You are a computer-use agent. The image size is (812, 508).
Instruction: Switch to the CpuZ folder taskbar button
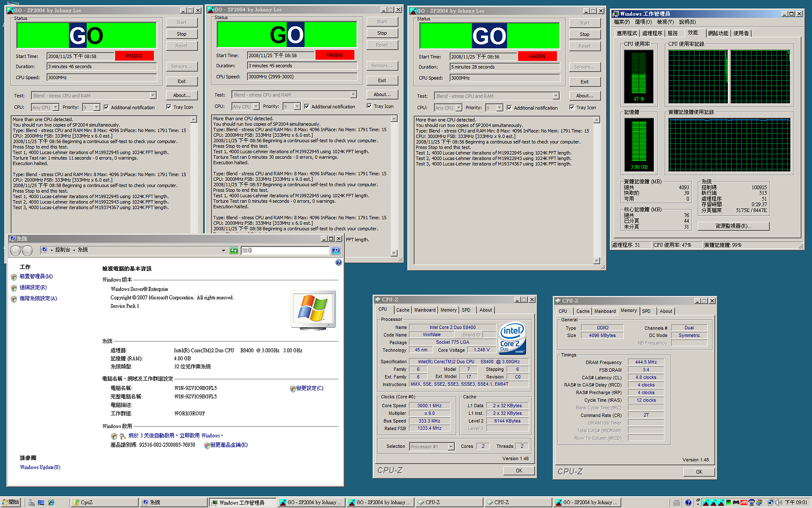(104, 502)
